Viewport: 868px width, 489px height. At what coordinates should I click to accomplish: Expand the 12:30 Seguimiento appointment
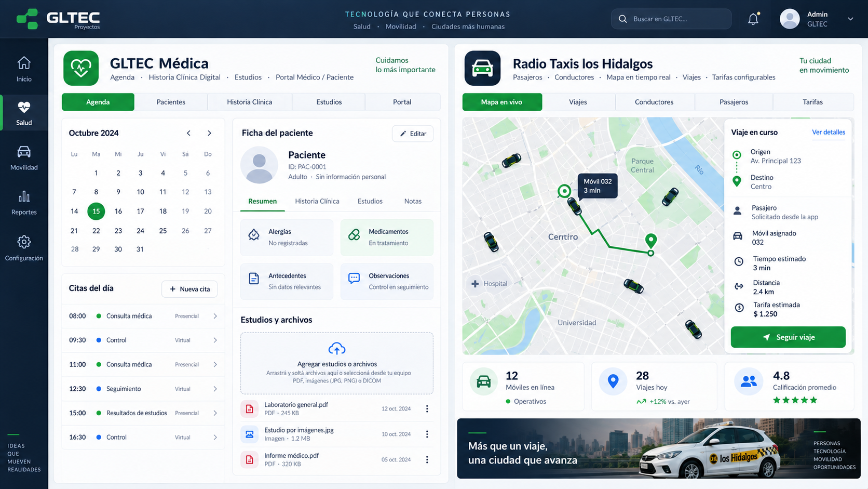[x=215, y=389]
